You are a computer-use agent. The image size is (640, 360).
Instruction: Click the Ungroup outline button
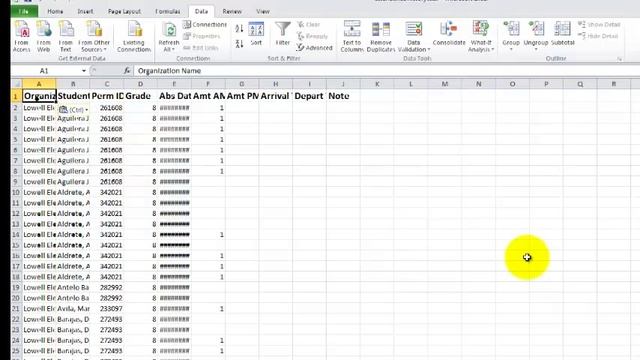tap(536, 36)
